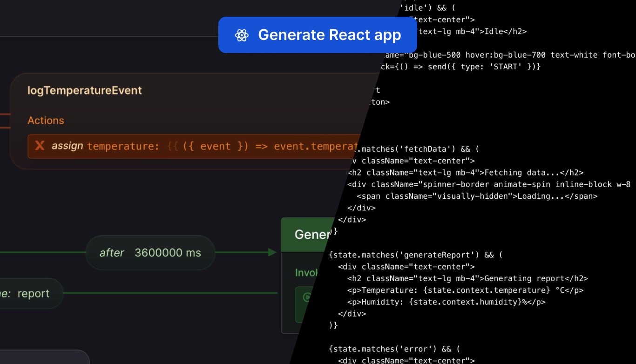Expand the logTemperatureEvent block

tap(84, 90)
